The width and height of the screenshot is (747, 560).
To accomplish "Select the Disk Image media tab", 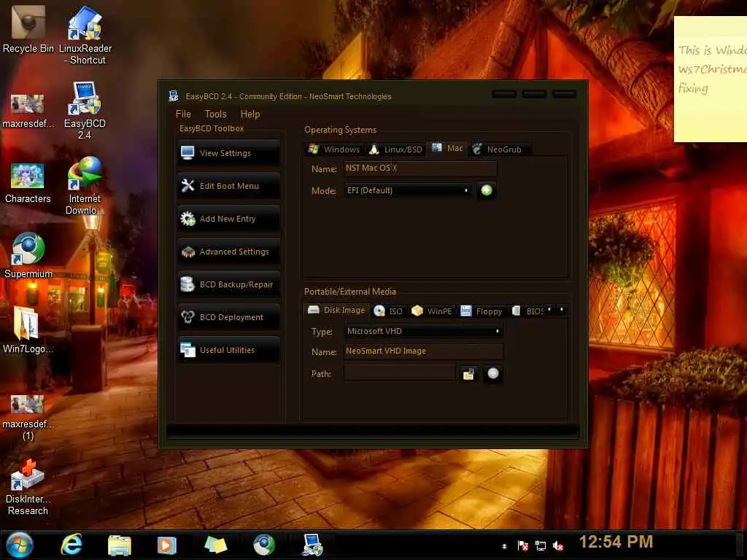I will tap(336, 310).
